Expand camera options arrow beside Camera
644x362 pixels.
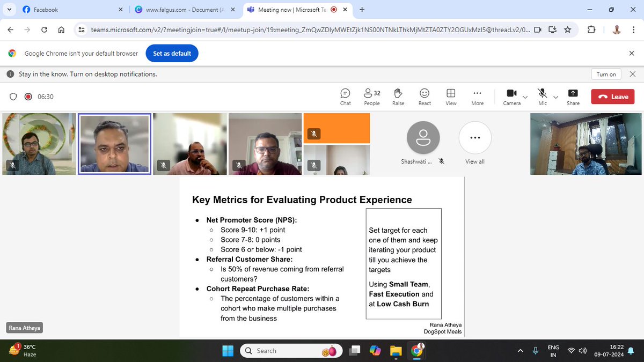pyautogui.click(x=525, y=97)
